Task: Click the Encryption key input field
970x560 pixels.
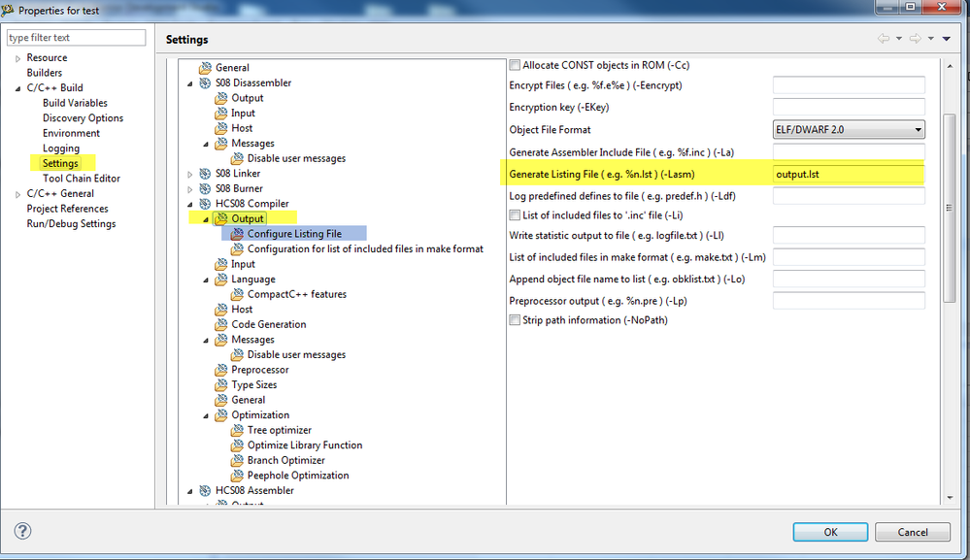Action: pyautogui.click(x=849, y=108)
